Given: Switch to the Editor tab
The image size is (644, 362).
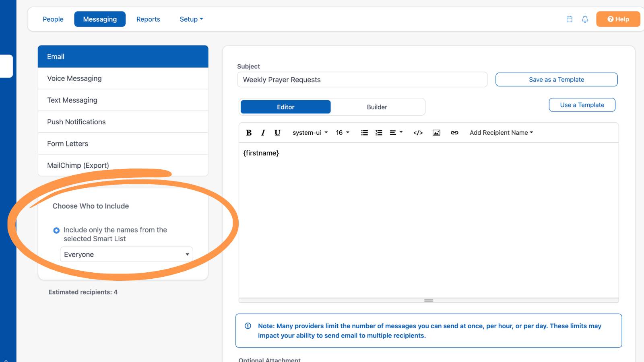Looking at the screenshot, I should [x=286, y=107].
